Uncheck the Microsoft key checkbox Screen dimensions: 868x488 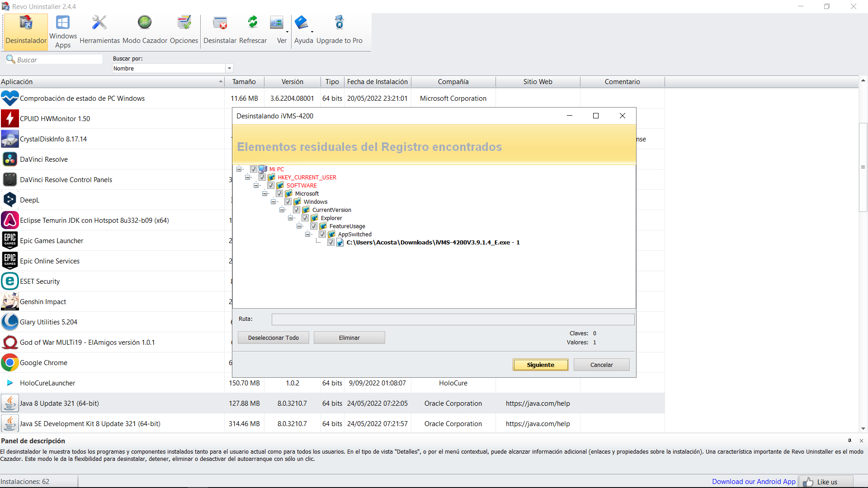279,193
